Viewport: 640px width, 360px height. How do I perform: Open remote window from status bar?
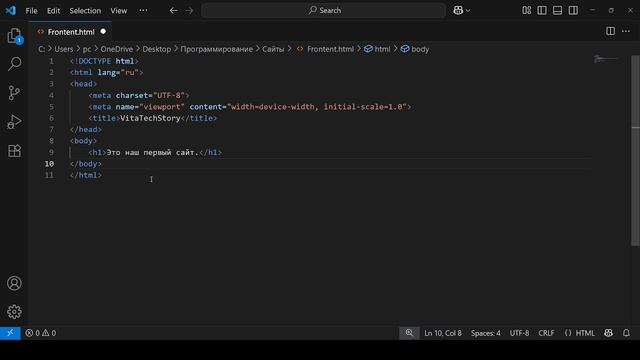coord(10,333)
